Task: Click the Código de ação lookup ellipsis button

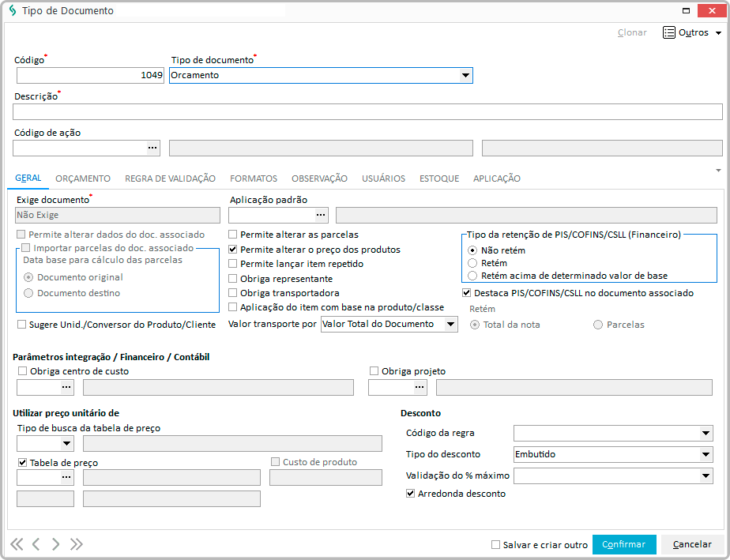Action: (x=152, y=148)
